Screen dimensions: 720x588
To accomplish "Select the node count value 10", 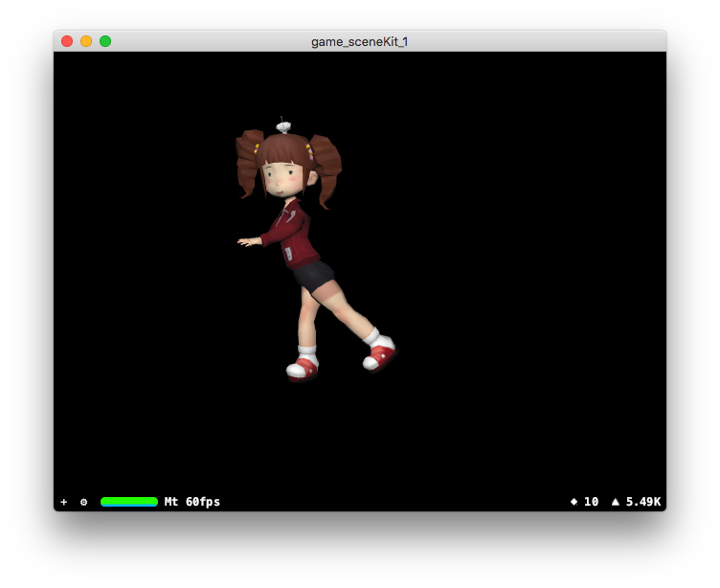I will point(591,502).
